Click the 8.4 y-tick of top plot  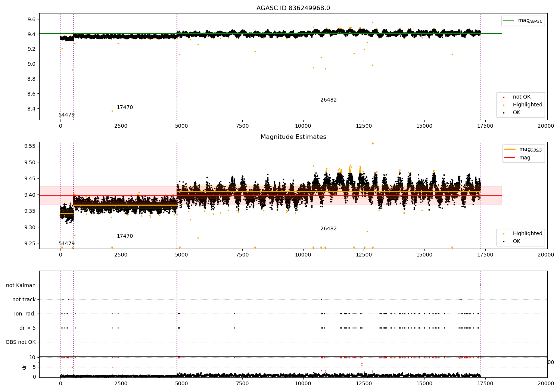click(31, 109)
